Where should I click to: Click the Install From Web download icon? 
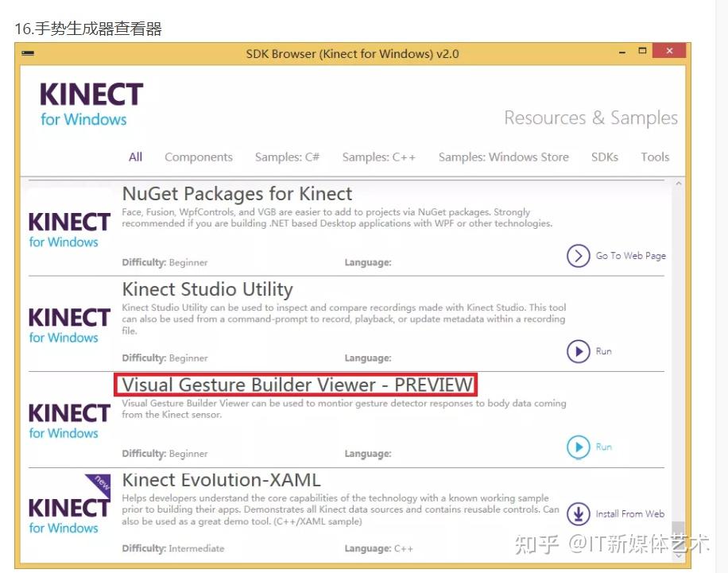point(578,514)
